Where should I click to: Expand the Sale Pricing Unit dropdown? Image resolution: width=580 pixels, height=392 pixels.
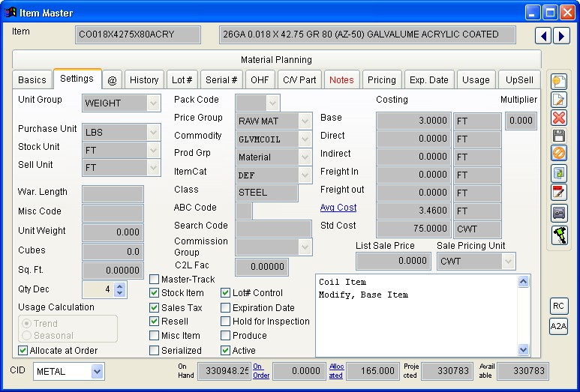click(x=508, y=261)
